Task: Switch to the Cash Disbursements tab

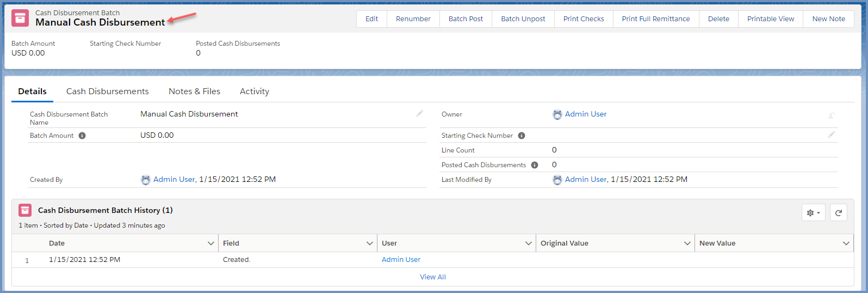Action: (107, 91)
